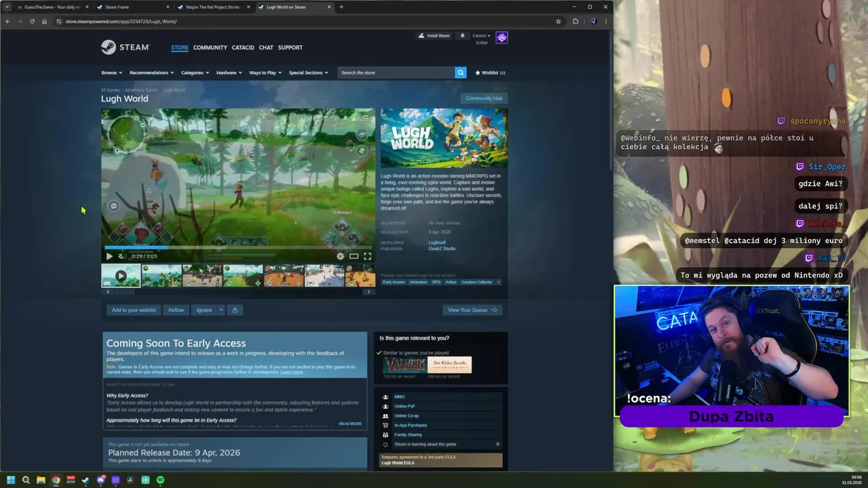
Task: Click the Community Hub button
Action: (484, 98)
